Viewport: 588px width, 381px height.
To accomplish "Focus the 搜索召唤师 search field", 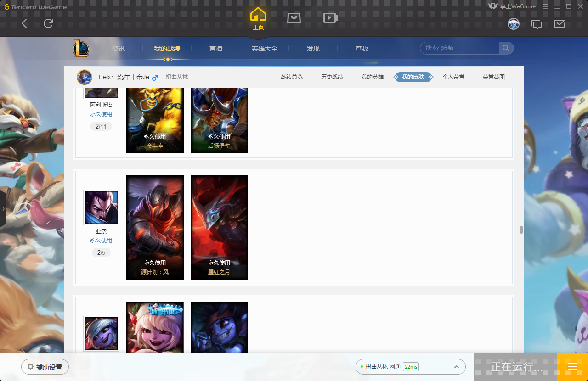I will point(459,48).
